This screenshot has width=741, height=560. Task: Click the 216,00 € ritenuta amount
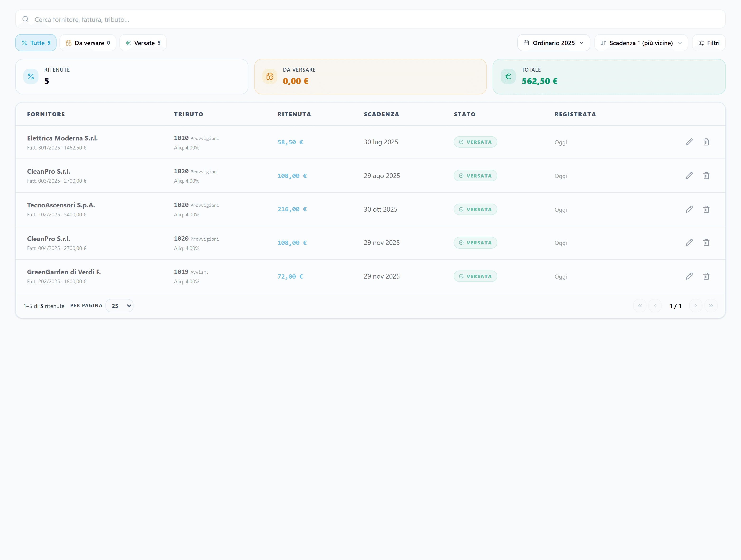[x=292, y=209]
